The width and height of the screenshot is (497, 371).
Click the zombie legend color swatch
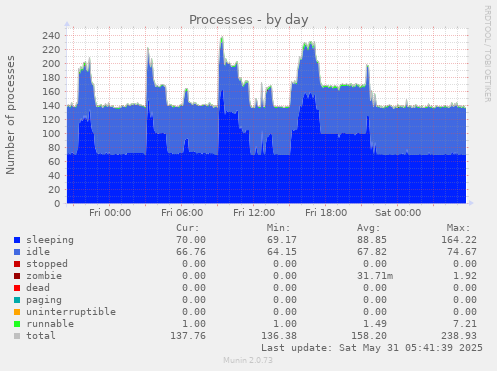pyautogui.click(x=17, y=276)
